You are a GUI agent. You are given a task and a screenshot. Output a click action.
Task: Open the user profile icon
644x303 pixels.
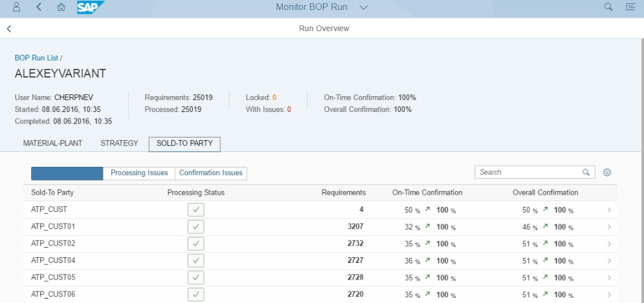pos(17,7)
